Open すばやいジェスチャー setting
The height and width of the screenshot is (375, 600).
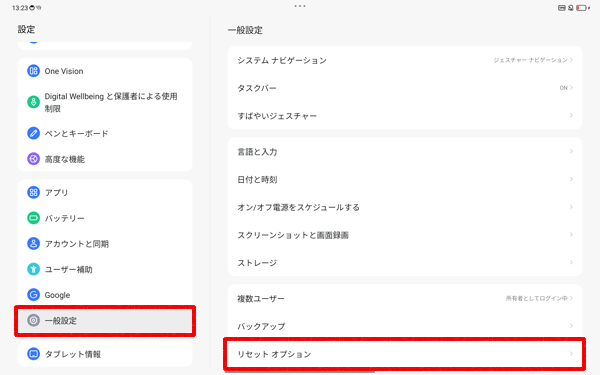point(405,116)
